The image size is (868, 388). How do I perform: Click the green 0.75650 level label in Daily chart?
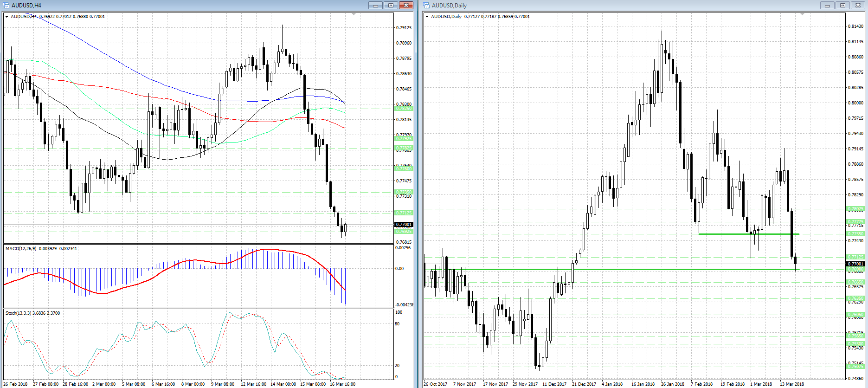tap(855, 336)
